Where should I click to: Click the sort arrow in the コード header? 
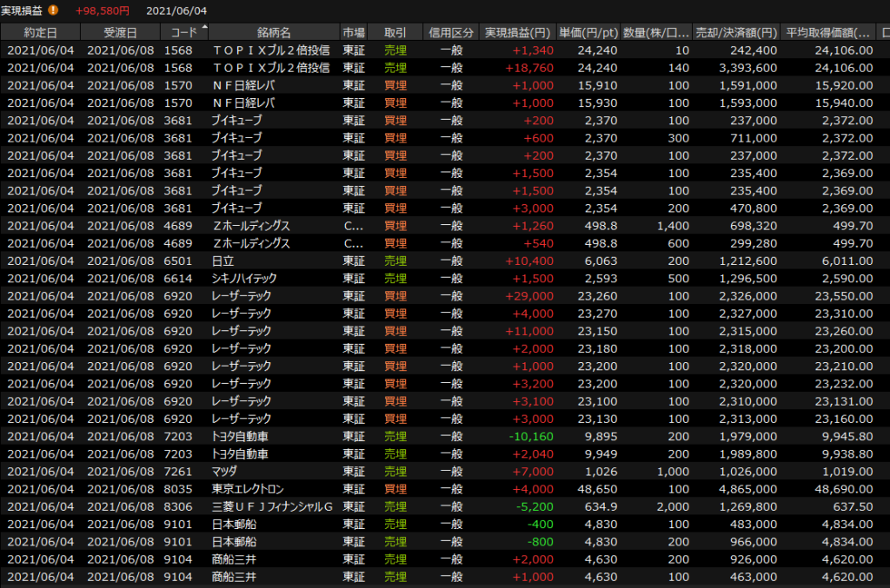(204, 28)
